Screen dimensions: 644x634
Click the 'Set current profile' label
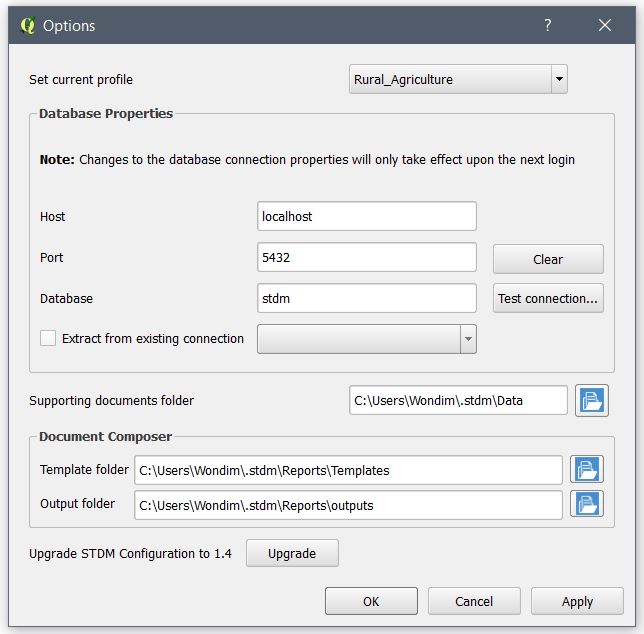coord(80,79)
